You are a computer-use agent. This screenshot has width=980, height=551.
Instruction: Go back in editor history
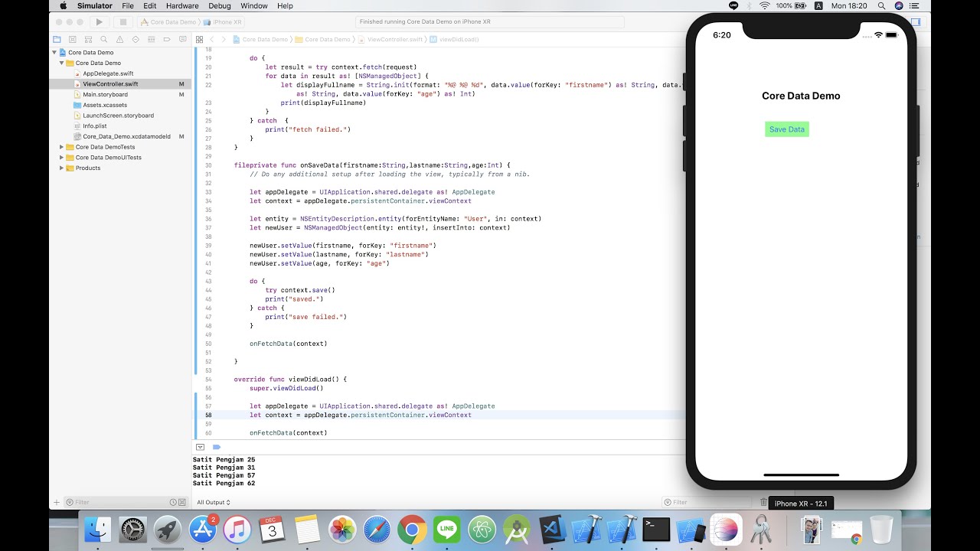coord(212,39)
